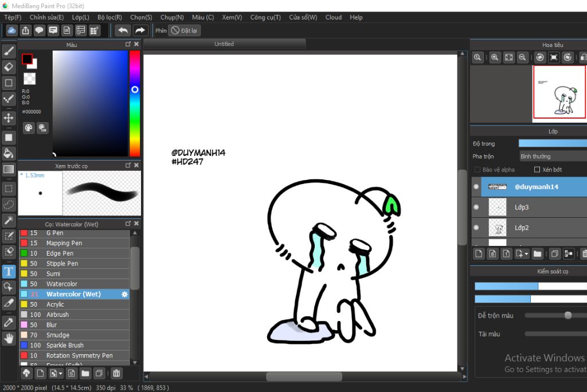This screenshot has height=392, width=587.
Task: Rotate canvas right in Navigator
Action: [568, 57]
